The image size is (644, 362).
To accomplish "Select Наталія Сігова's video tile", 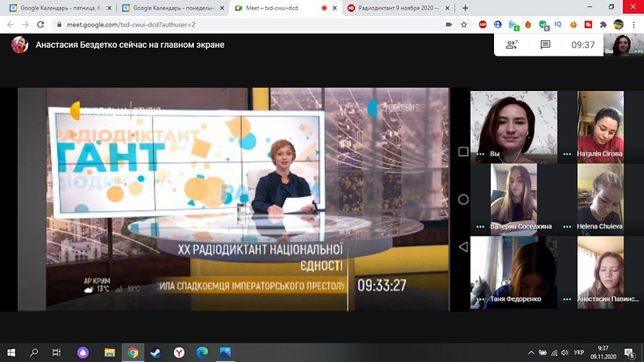I will coord(600,125).
